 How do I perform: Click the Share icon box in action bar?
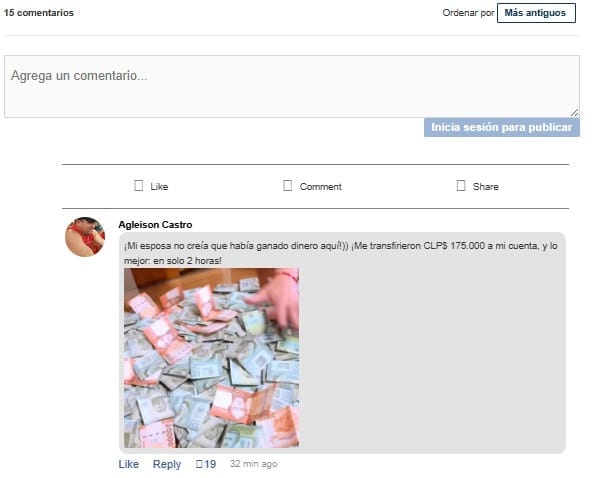click(461, 185)
